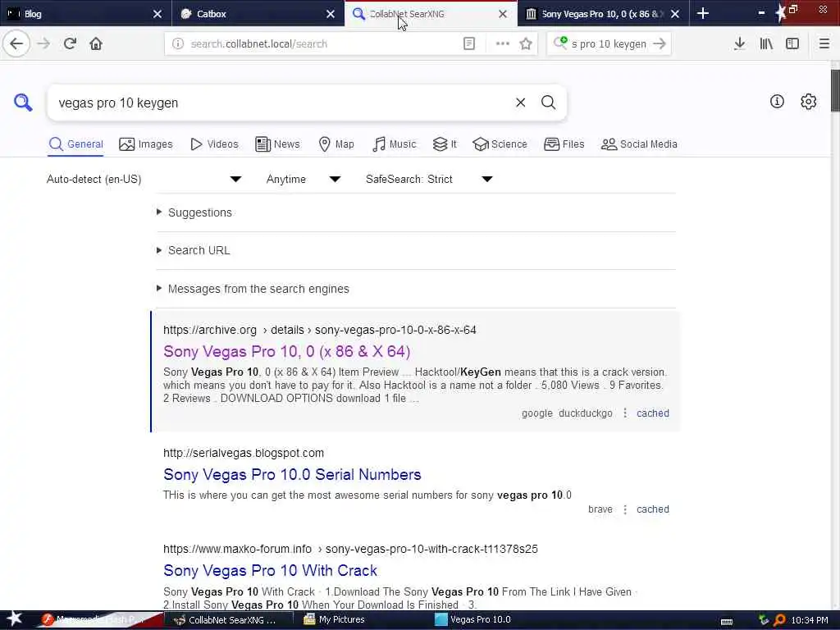Open cached link for serialvegas result
Viewport: 840px width, 630px height.
click(652, 509)
